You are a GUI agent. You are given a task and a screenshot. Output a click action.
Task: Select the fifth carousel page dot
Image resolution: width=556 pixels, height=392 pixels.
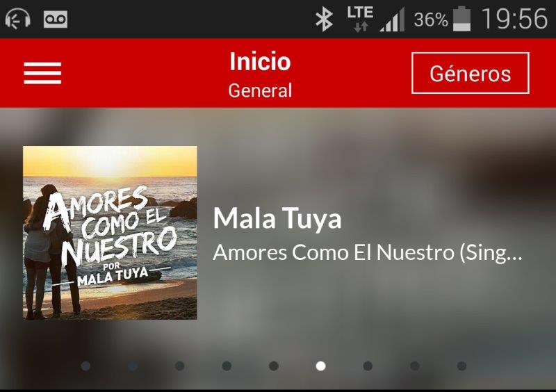tap(274, 366)
